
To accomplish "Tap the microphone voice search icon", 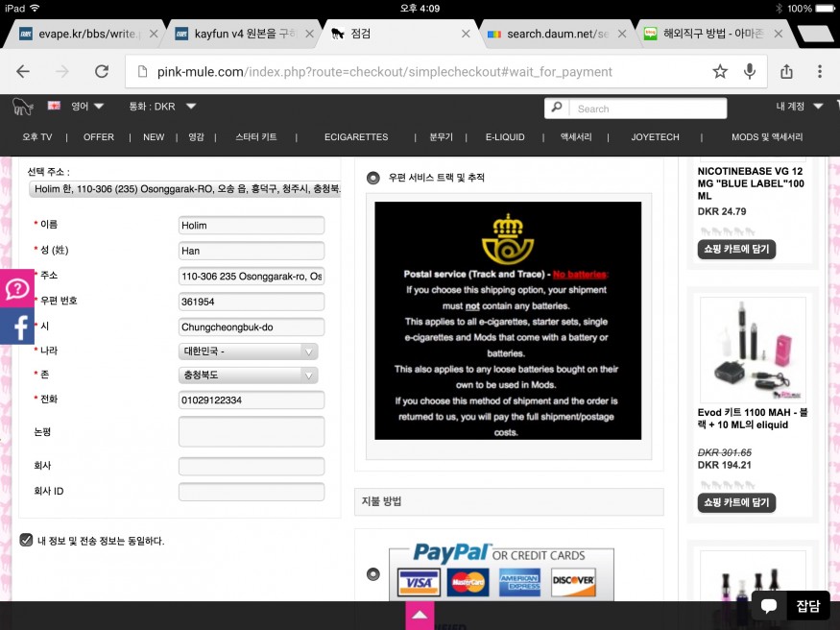I will point(750,72).
